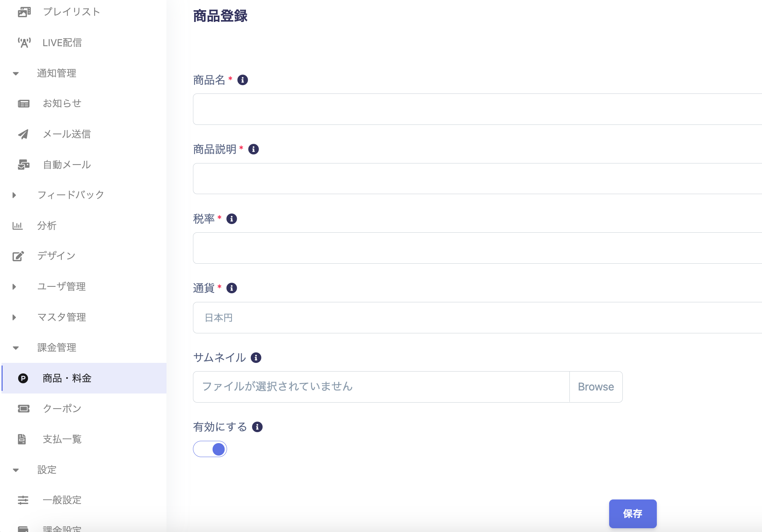Click the info icon next to 商品名

(x=243, y=80)
